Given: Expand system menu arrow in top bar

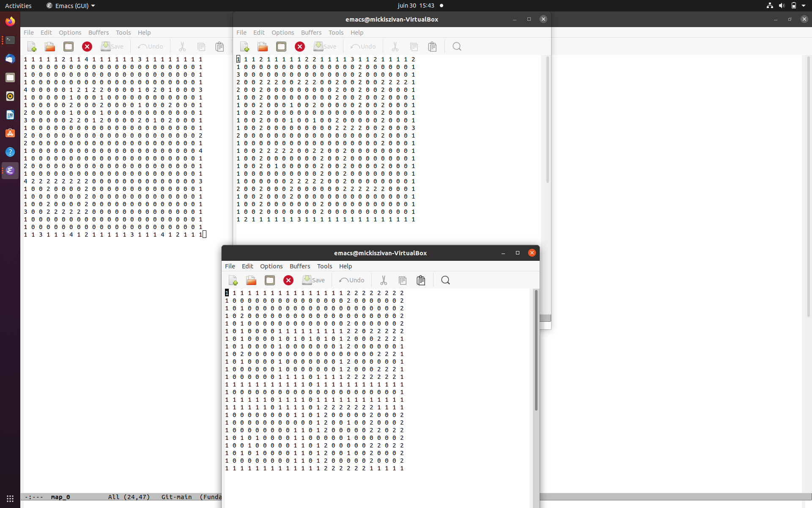Looking at the screenshot, I should (x=804, y=6).
